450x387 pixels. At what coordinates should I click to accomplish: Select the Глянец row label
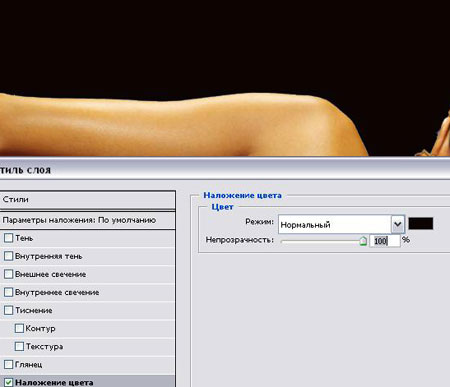[29, 365]
